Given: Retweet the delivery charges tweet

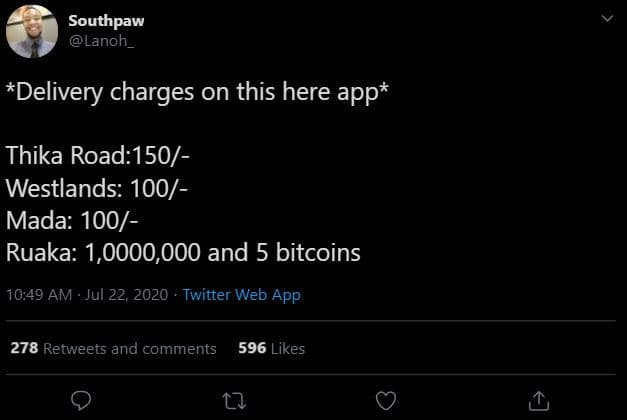Looking at the screenshot, I should coord(233,400).
